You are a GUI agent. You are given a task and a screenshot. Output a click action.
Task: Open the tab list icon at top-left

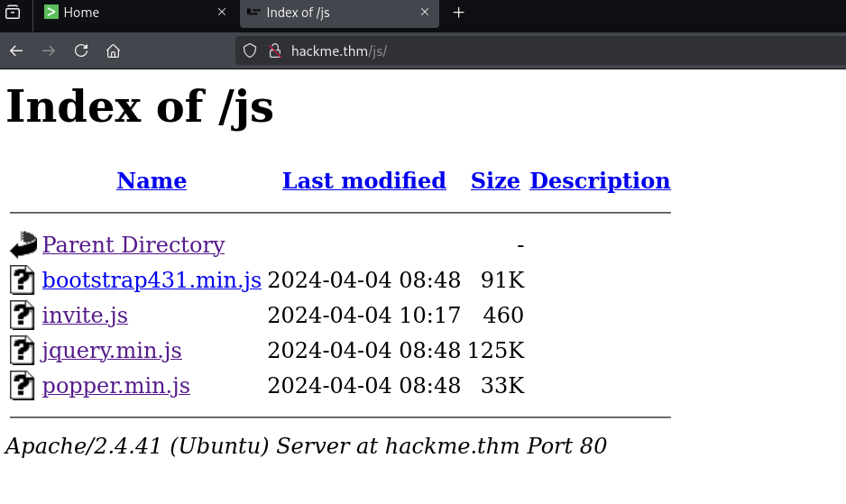click(13, 13)
